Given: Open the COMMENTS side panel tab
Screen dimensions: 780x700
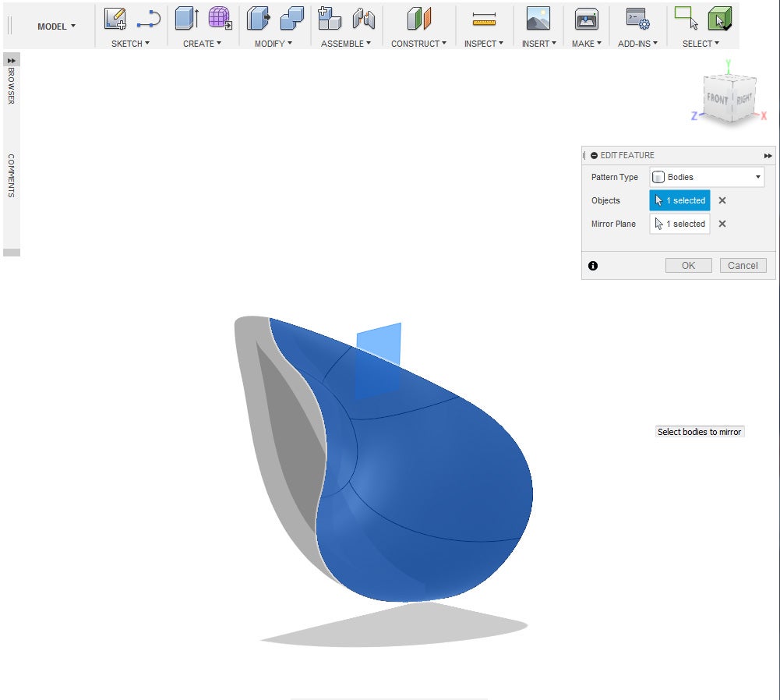Looking at the screenshot, I should click(12, 175).
